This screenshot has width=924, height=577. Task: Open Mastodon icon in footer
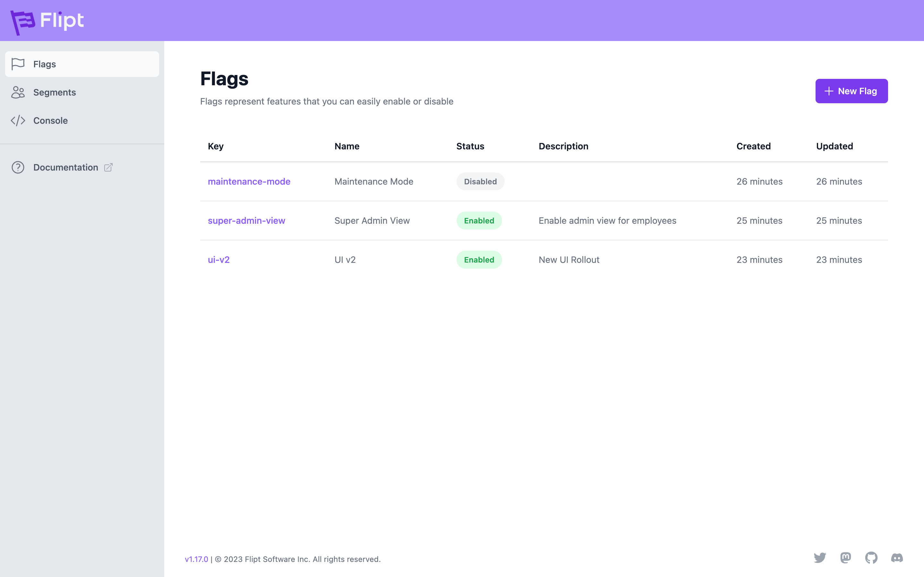pos(846,558)
